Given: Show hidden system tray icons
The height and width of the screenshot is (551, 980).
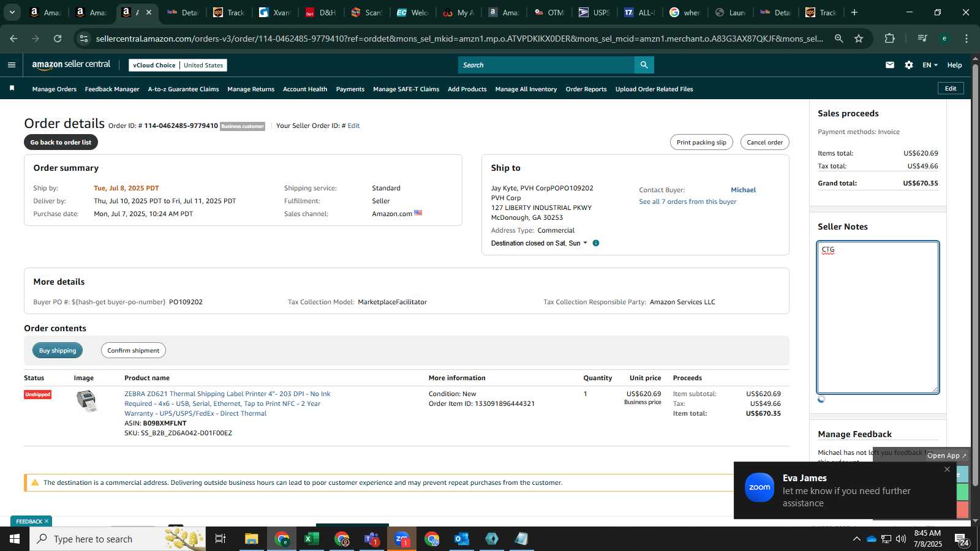Looking at the screenshot, I should (856, 539).
